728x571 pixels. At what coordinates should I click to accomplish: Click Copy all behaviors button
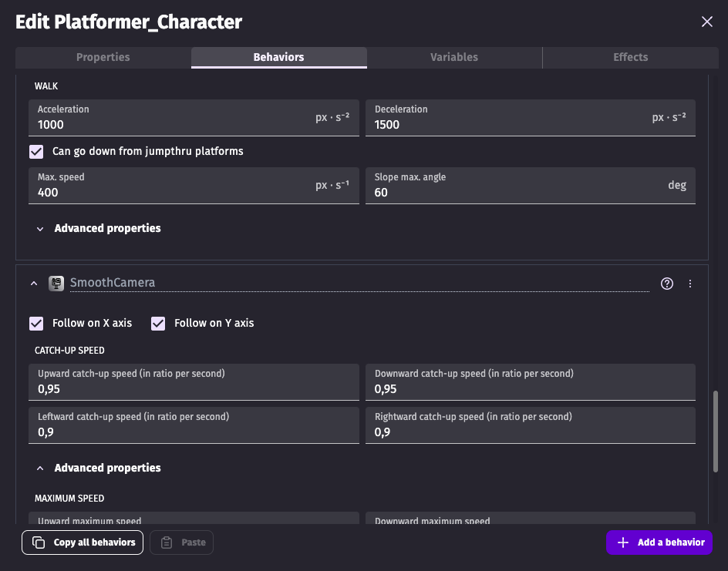[x=83, y=542]
